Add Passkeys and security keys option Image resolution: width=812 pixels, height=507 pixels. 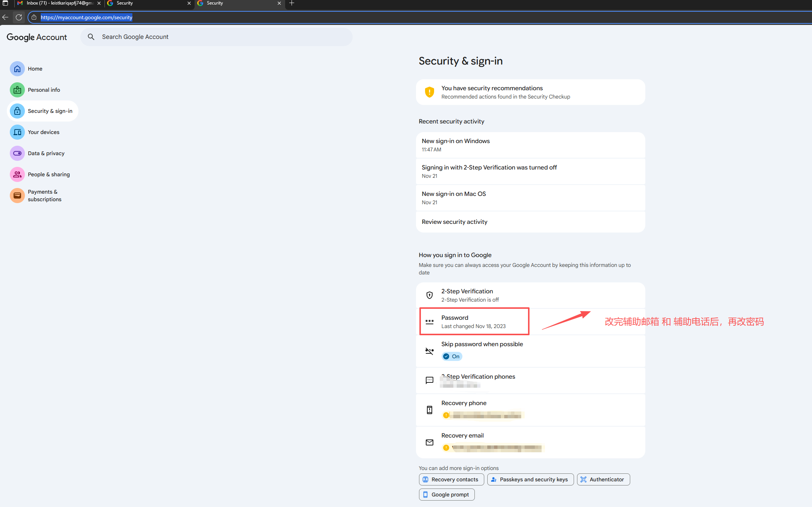530,479
